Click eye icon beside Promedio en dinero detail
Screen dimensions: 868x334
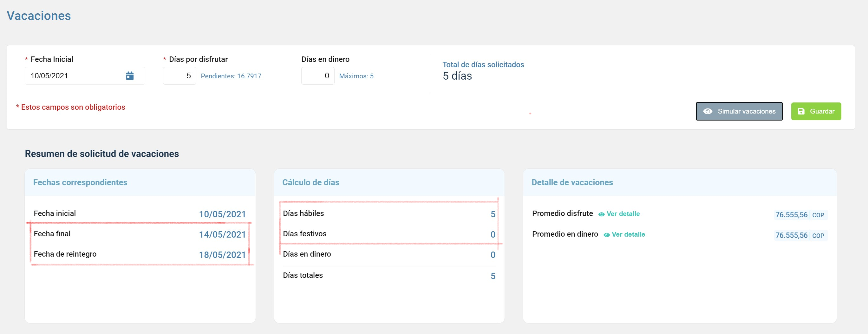click(606, 235)
